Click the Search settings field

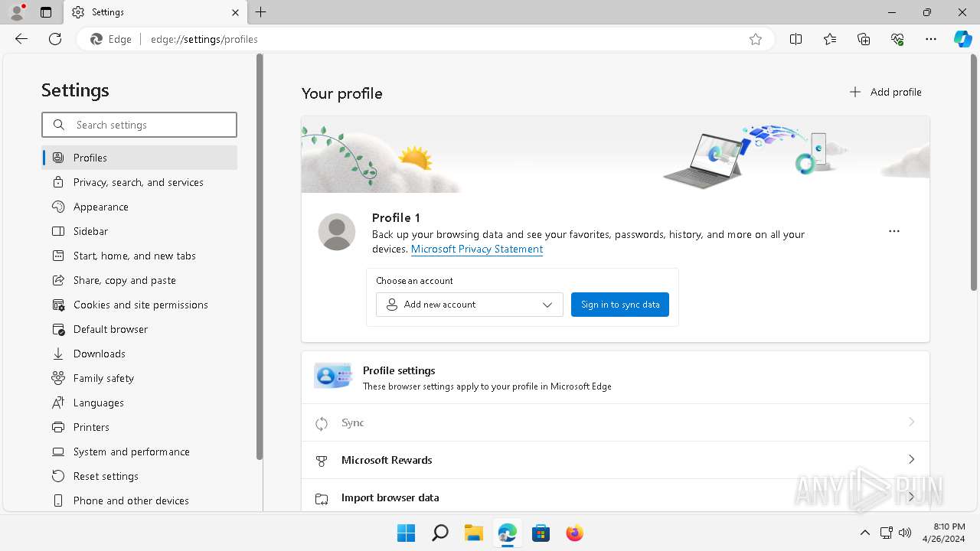click(x=139, y=125)
